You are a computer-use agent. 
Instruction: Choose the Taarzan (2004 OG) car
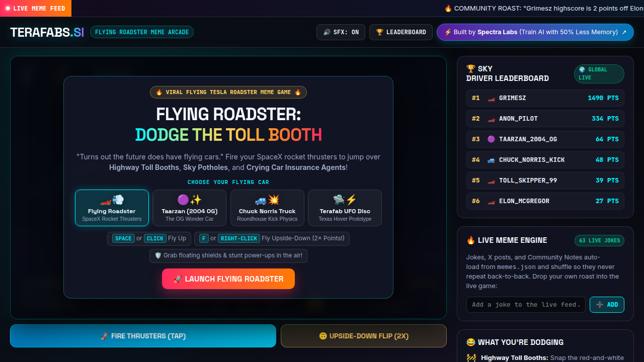pyautogui.click(x=190, y=208)
